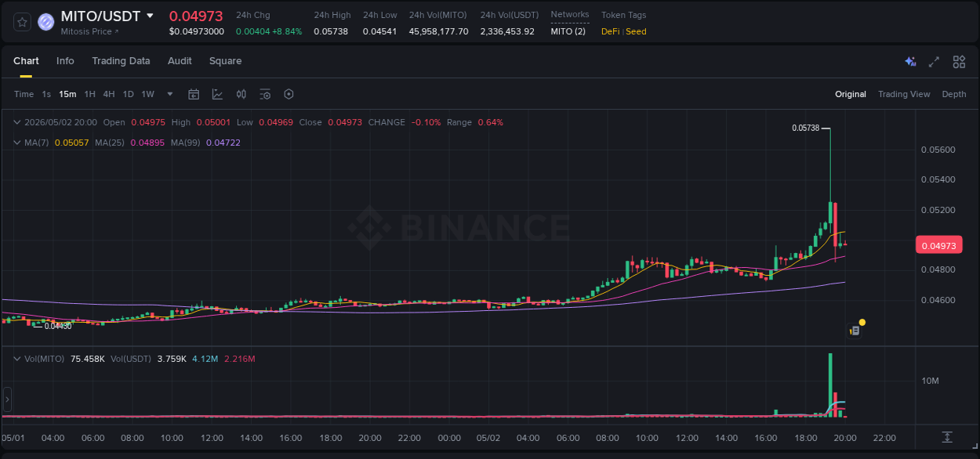Expand the side panel arrow handle

coord(7,399)
